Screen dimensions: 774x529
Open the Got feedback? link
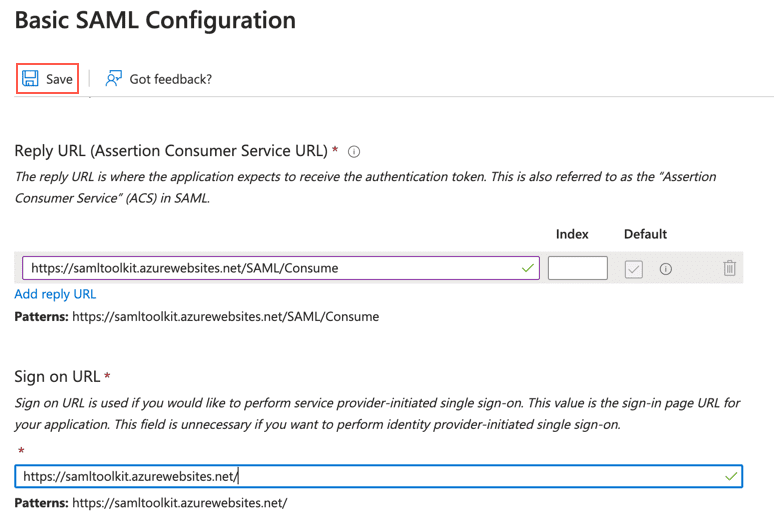click(170, 79)
